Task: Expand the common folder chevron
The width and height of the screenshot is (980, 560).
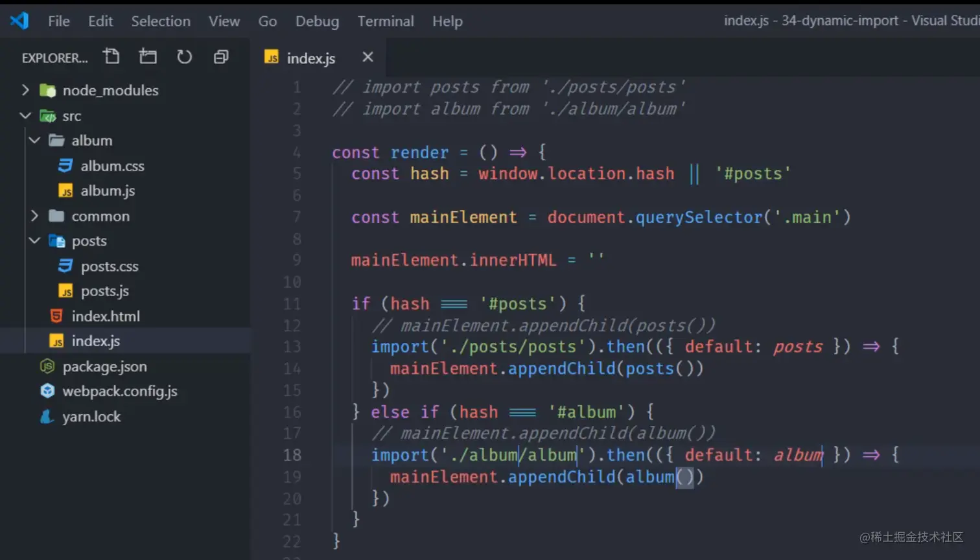Action: 34,216
